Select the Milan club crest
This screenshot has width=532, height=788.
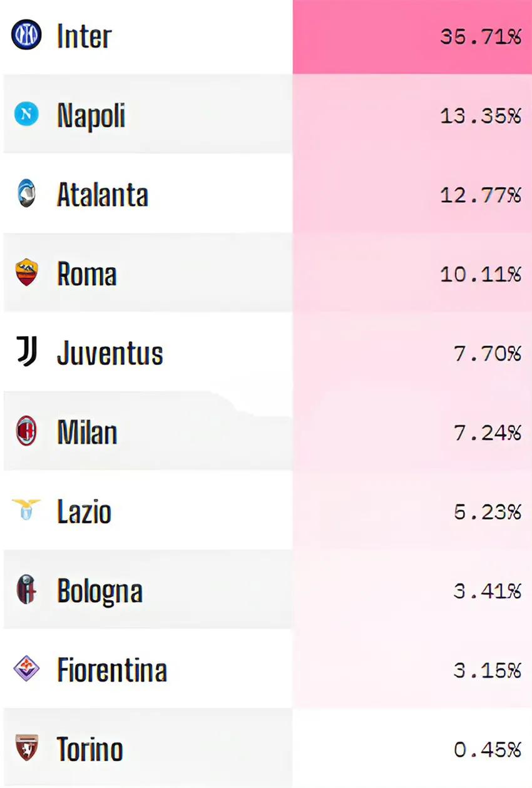[26, 431]
